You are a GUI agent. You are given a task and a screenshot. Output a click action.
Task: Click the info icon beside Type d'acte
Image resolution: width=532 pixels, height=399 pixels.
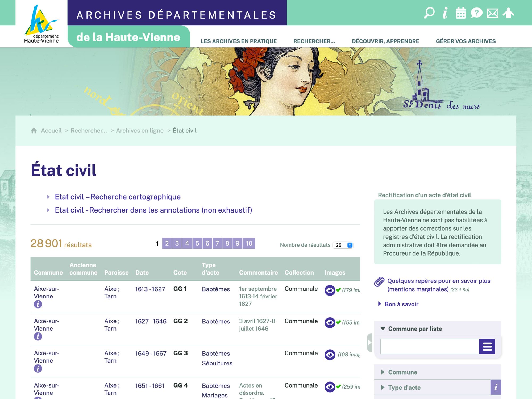[x=496, y=387]
